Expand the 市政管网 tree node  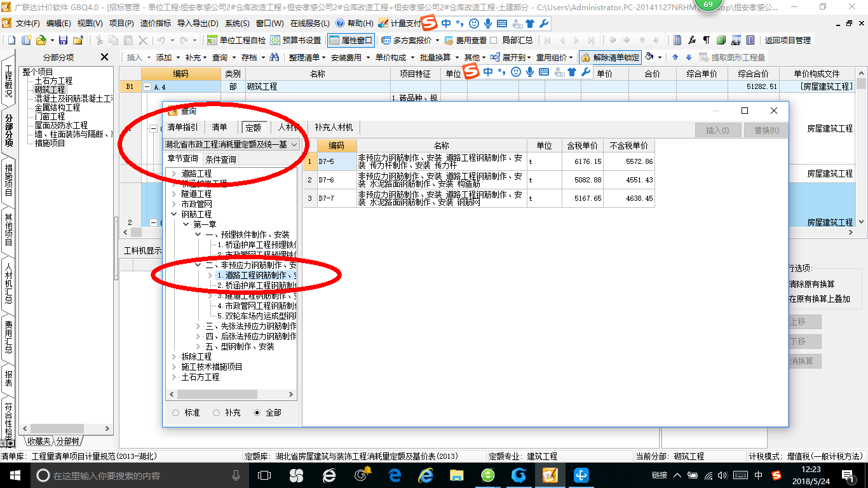[175, 204]
